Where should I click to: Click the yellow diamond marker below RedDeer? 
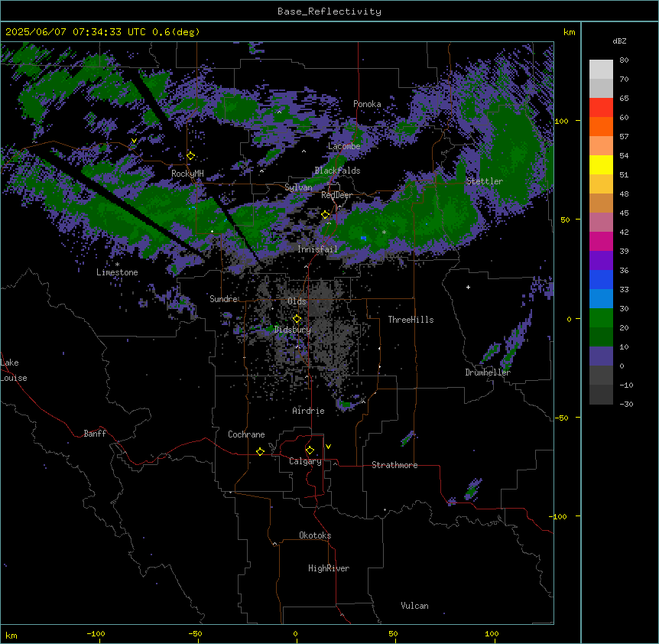coord(326,215)
